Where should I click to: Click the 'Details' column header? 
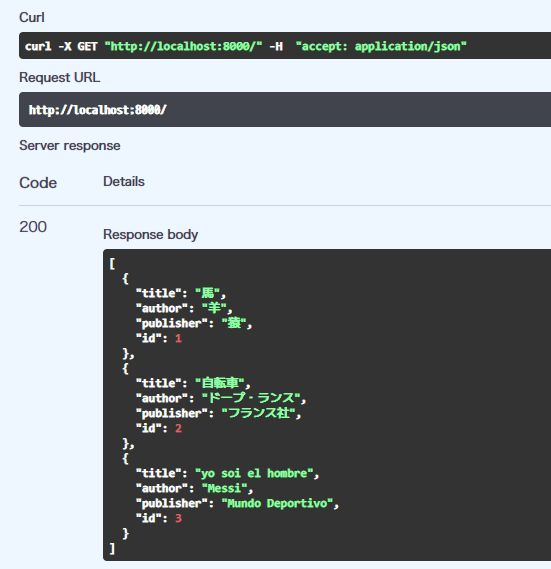124,181
